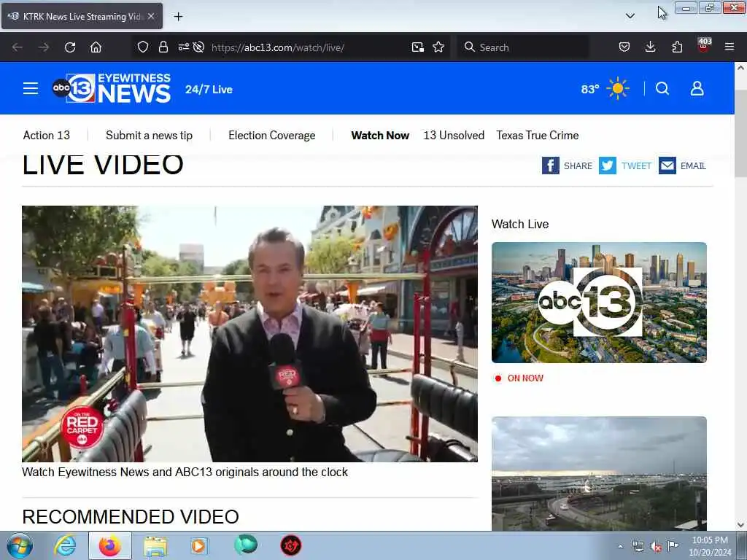Open site permissions icon
Viewport: 747px width, 560px height.
[x=183, y=47]
